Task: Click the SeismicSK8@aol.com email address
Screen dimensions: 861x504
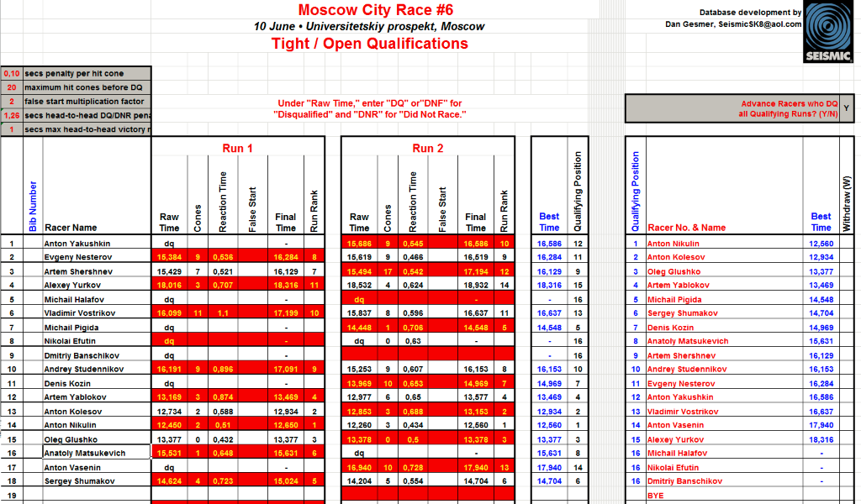Action: tap(759, 24)
